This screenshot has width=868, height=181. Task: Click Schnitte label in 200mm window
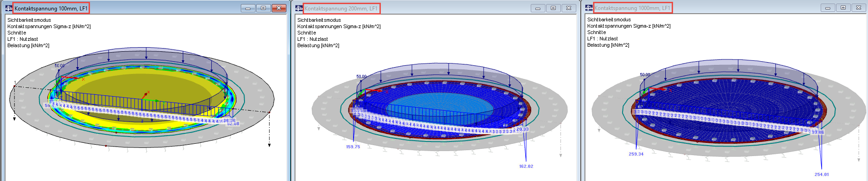coord(307,33)
